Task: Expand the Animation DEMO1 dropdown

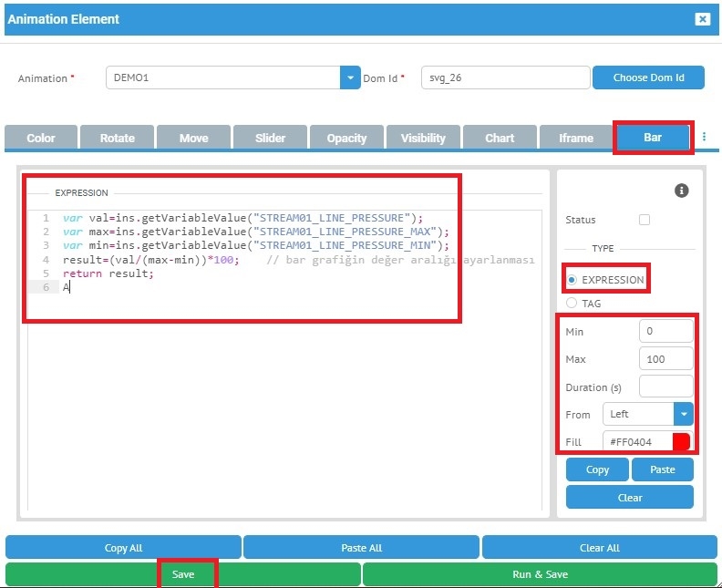Action: click(x=351, y=77)
